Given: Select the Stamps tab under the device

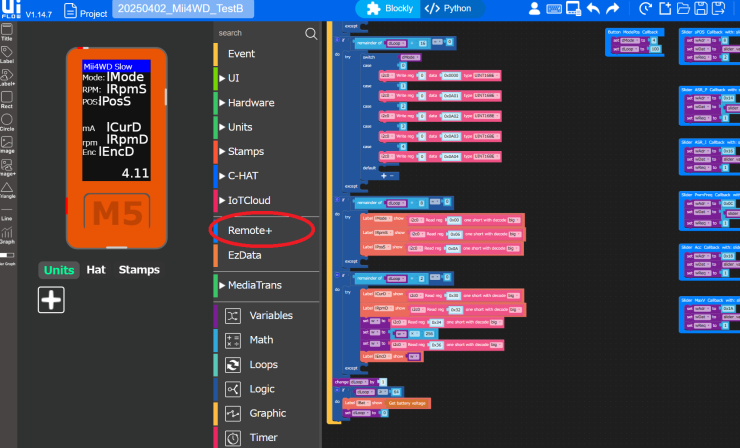Looking at the screenshot, I should pos(139,270).
